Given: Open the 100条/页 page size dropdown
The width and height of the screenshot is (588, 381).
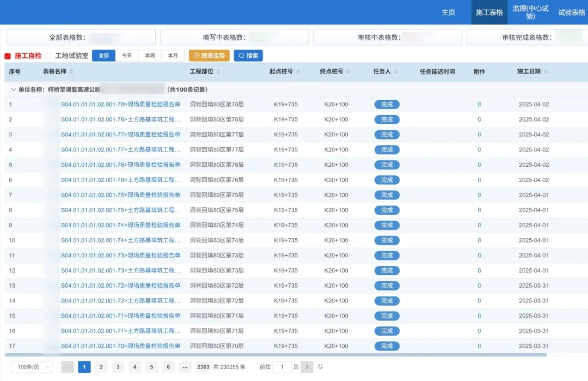Looking at the screenshot, I should (x=32, y=367).
